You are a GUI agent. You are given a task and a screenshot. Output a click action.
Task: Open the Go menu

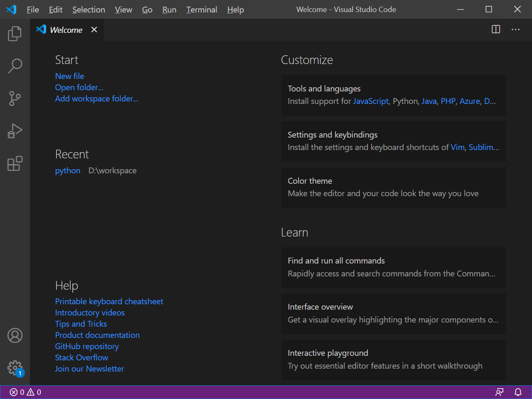tap(147, 10)
